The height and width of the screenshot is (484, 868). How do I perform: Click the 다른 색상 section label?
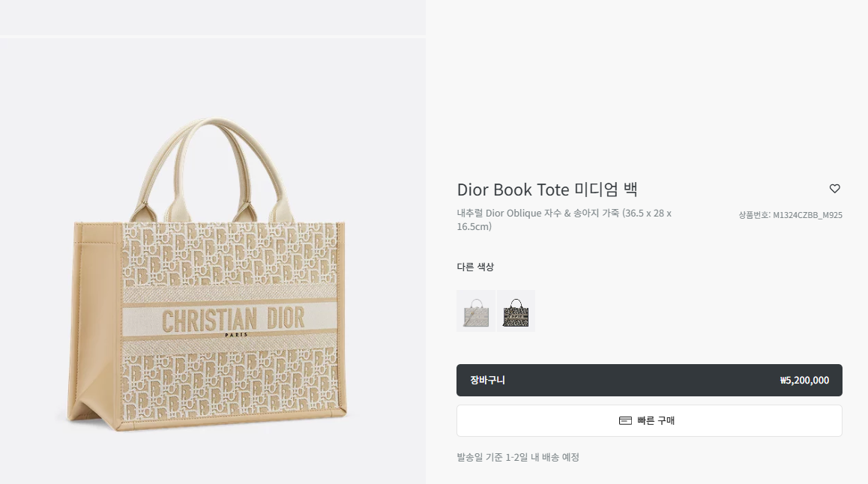tap(475, 267)
